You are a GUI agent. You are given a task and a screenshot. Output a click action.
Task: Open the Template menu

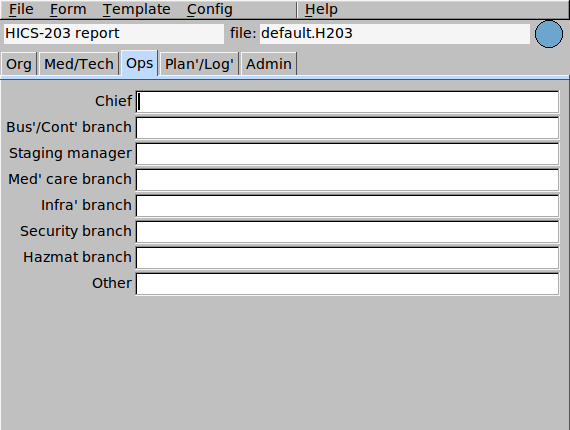click(136, 9)
